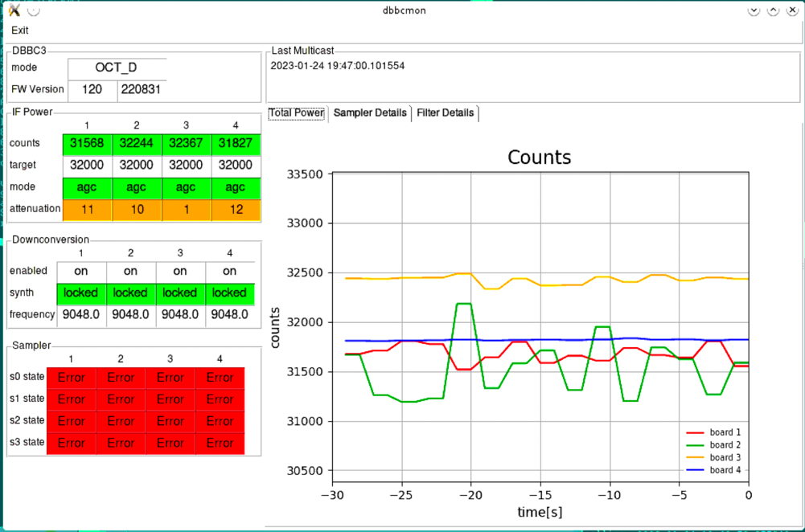Open the Exit menu
This screenshot has width=805, height=532.
click(20, 31)
